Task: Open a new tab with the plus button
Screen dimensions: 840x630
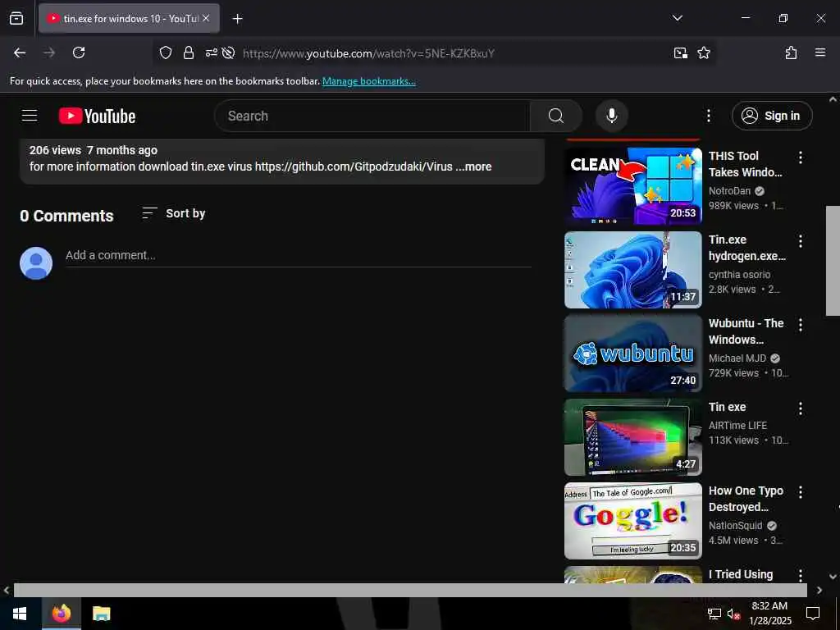Action: [237, 19]
